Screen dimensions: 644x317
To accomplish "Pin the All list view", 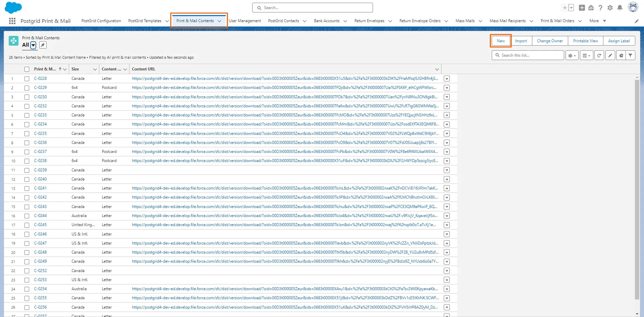I will (x=43, y=45).
